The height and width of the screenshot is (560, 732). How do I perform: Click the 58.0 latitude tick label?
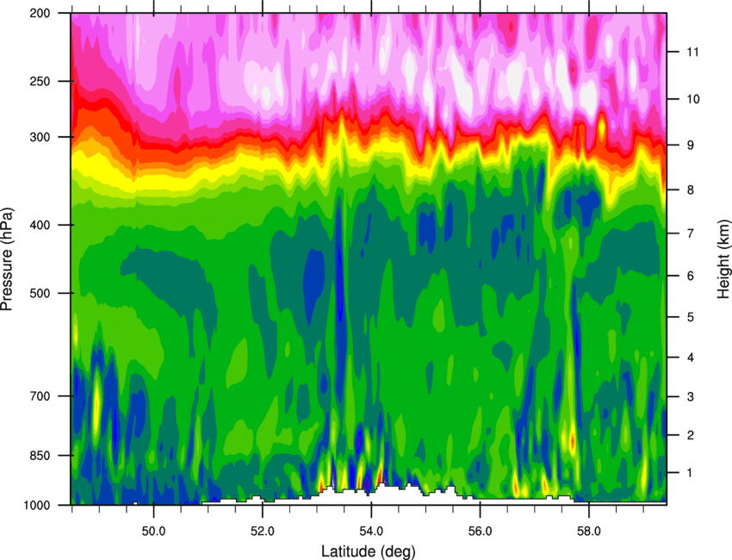coord(589,531)
